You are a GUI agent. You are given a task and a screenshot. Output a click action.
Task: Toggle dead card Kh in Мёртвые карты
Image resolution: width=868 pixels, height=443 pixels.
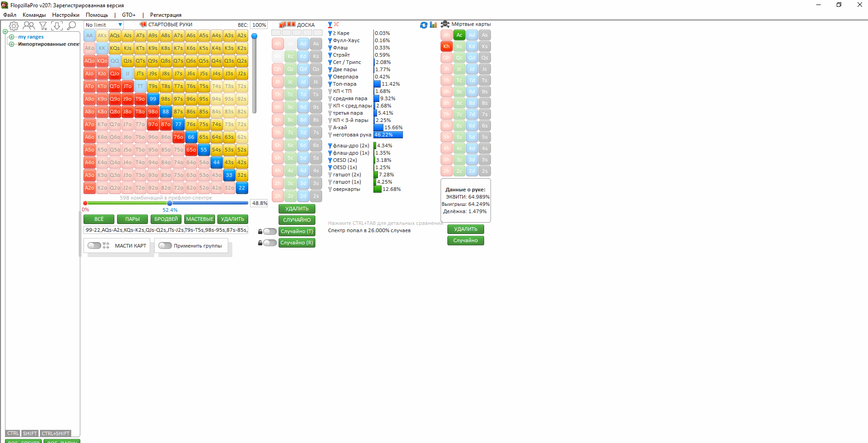point(446,46)
